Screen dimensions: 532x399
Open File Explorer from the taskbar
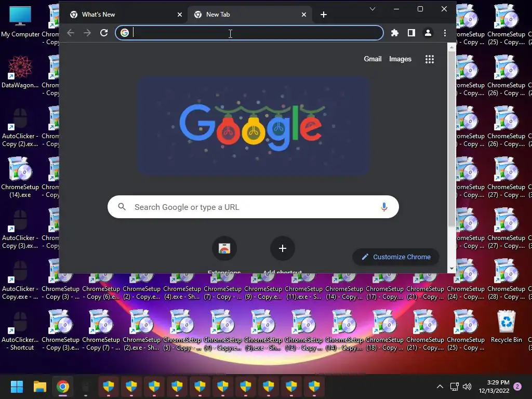coord(39,387)
